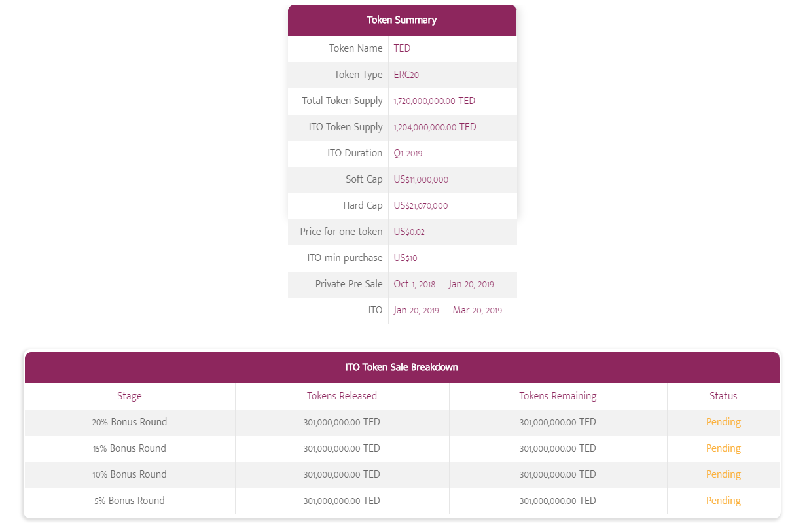Screen dimensions: 790x532
Task: Click the Tokens Released column header
Action: 342,396
